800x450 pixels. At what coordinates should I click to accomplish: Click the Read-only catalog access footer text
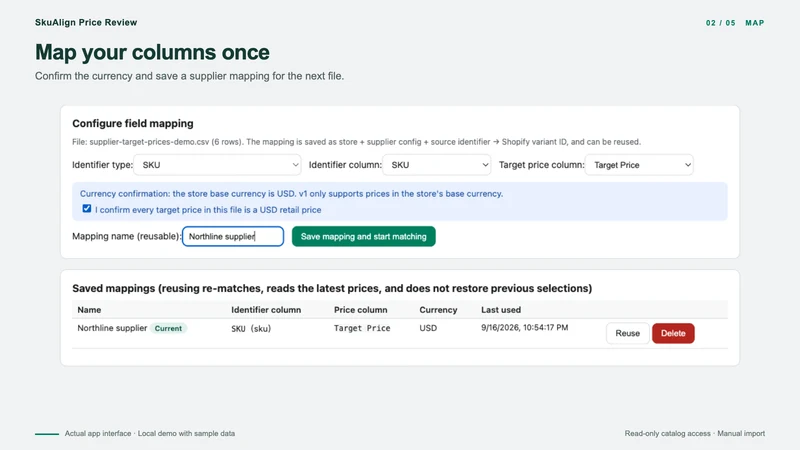click(x=695, y=434)
